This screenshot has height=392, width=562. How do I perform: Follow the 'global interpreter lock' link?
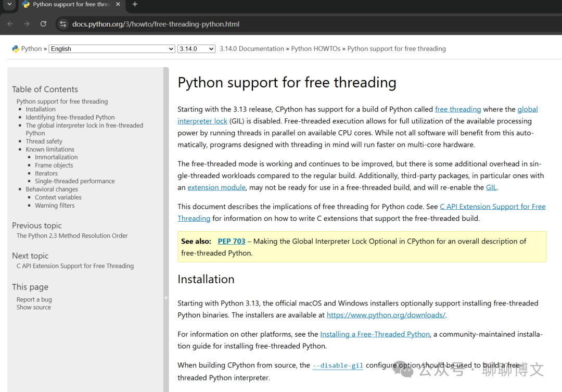(202, 121)
